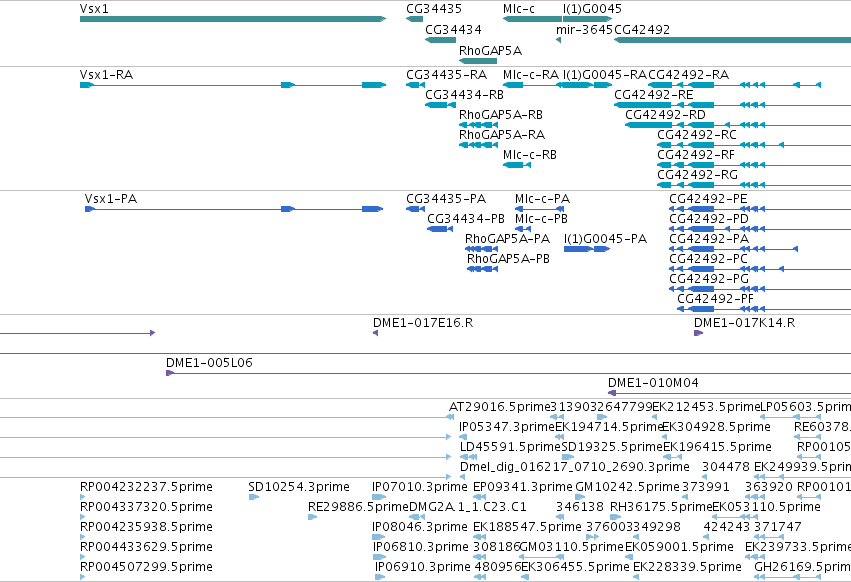
Task: Select the CG42492-PC protein feature
Action: click(760, 269)
